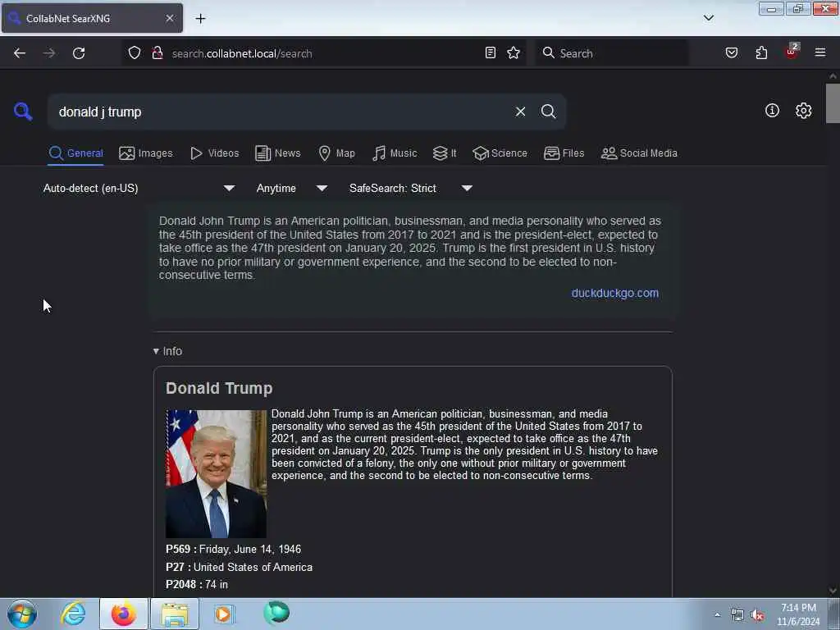This screenshot has height=630, width=840.
Task: Open the About info icon
Action: 772,111
